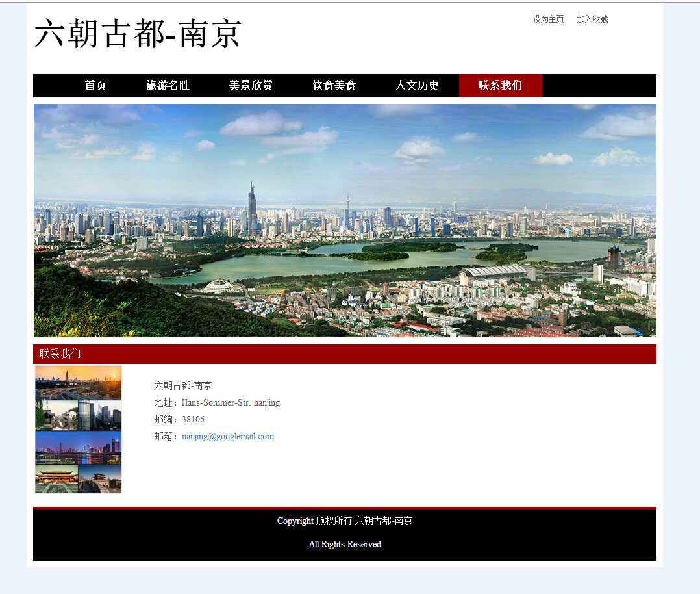Click the postal code 38106
The height and width of the screenshot is (594, 700).
193,419
